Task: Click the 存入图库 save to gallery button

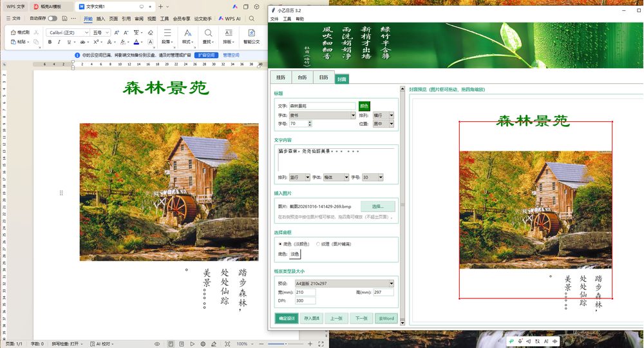Action: point(312,318)
